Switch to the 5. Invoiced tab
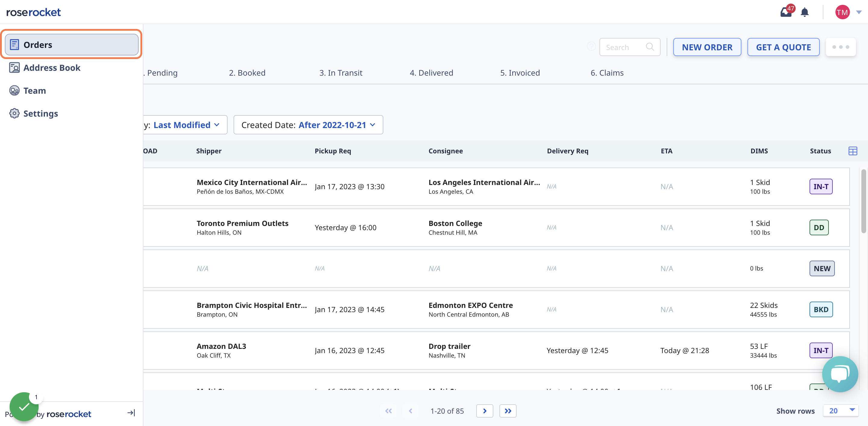This screenshot has height=426, width=868. (520, 73)
